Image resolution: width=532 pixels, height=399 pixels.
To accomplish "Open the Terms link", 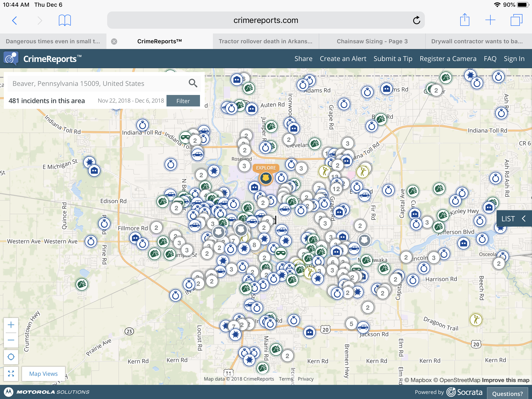I will [x=286, y=379].
